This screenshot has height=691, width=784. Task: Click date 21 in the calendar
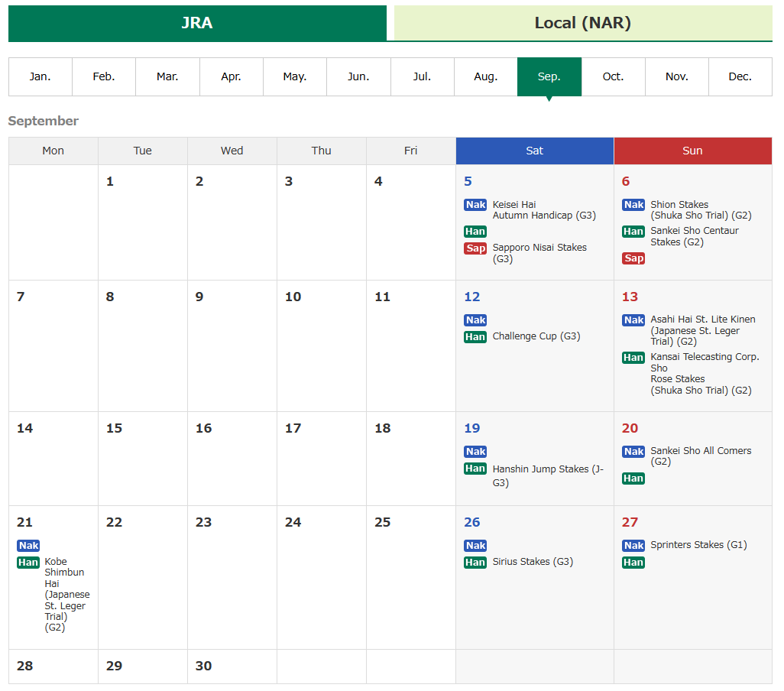(24, 523)
